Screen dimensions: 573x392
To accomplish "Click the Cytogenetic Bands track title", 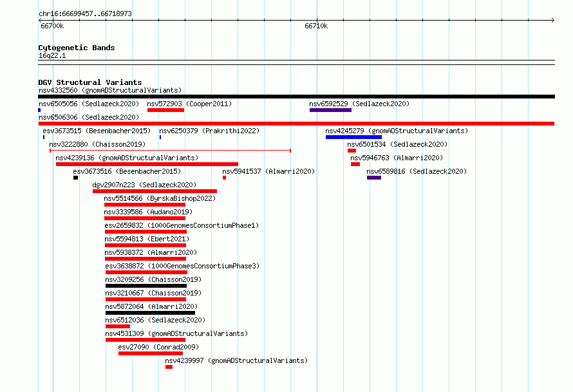I will click(x=77, y=48).
